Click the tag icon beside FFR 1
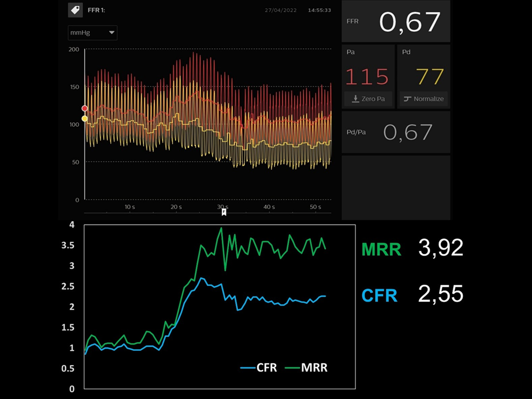532x399 pixels. tap(75, 10)
